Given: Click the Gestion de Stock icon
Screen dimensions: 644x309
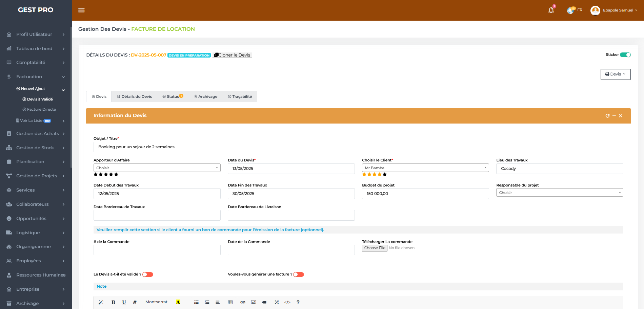Looking at the screenshot, I should (9, 148).
